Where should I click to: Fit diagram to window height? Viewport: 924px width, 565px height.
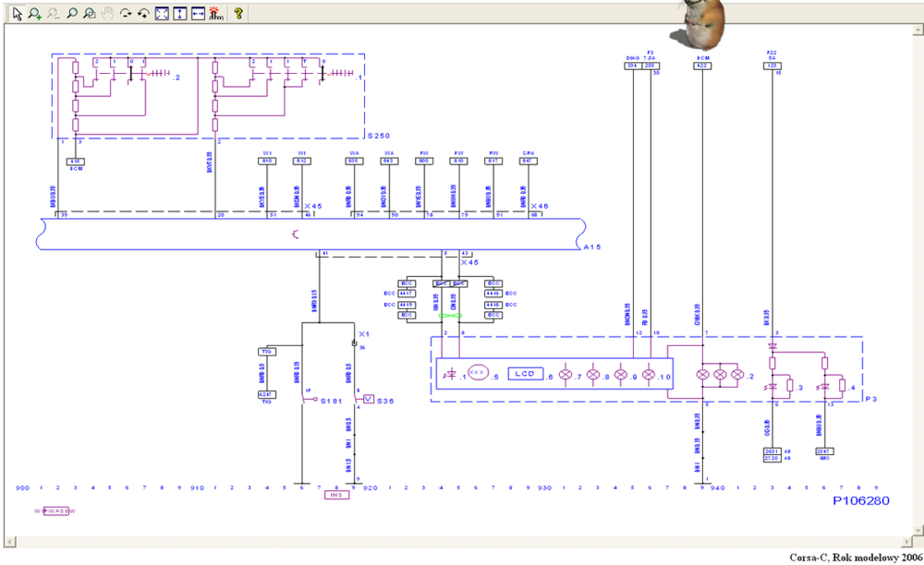[x=179, y=14]
